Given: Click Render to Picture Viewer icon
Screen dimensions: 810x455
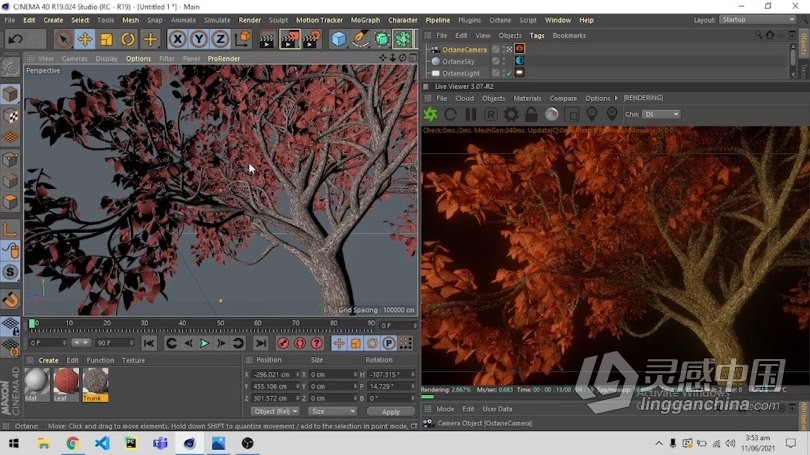Looking at the screenshot, I should coord(289,39).
